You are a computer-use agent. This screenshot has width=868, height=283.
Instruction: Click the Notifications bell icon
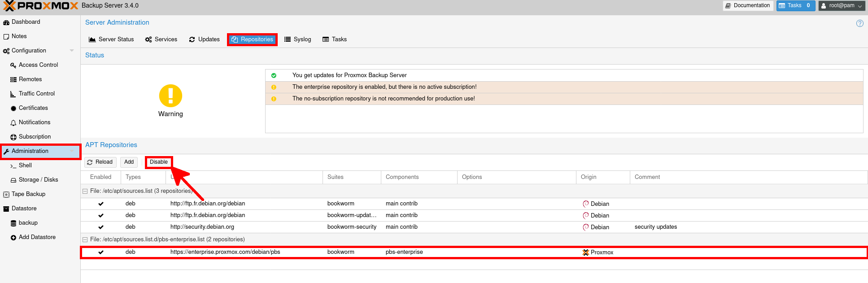click(x=13, y=122)
